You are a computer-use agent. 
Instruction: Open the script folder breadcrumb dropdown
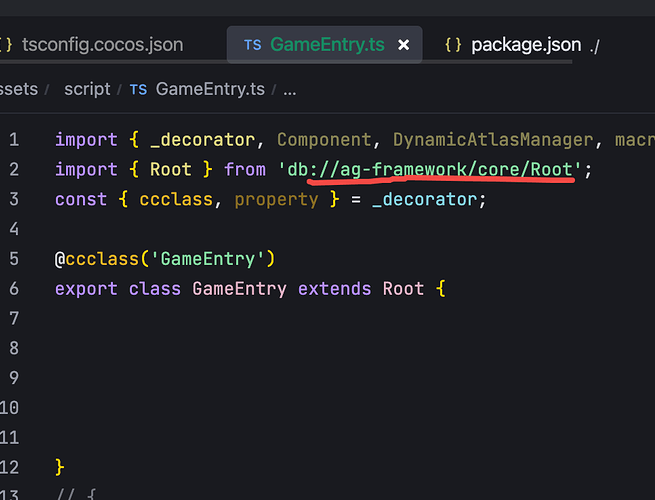(x=87, y=89)
